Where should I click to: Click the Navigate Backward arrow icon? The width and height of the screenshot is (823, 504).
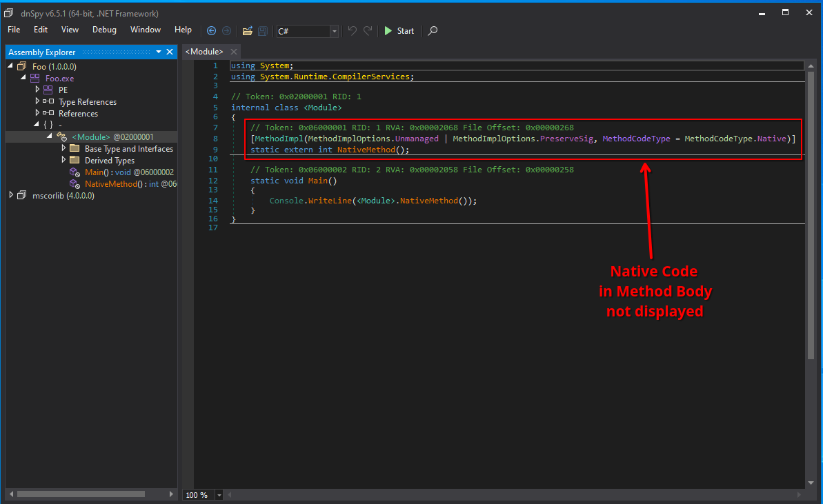211,30
